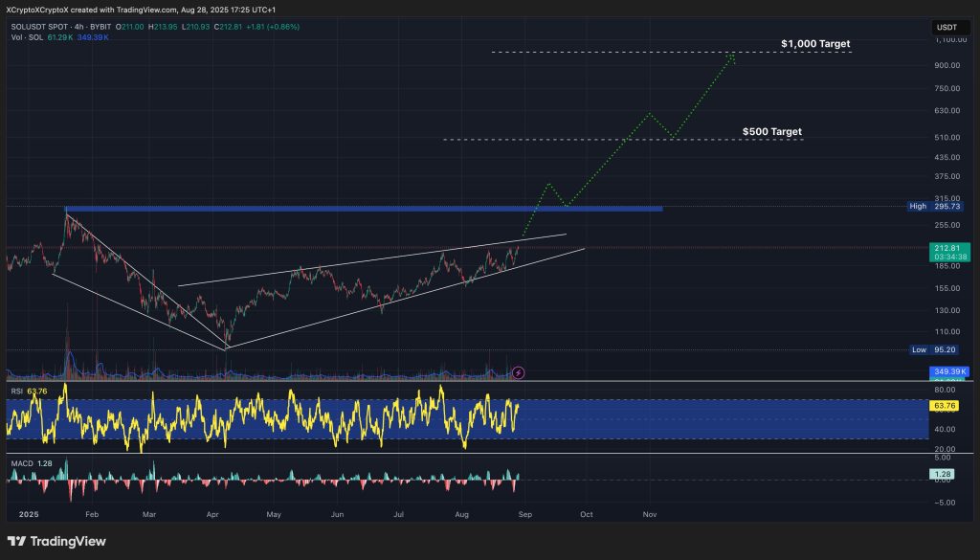Click the +1.81 (+0.86%) change value
Screen dimensions: 980x560
pos(273,27)
